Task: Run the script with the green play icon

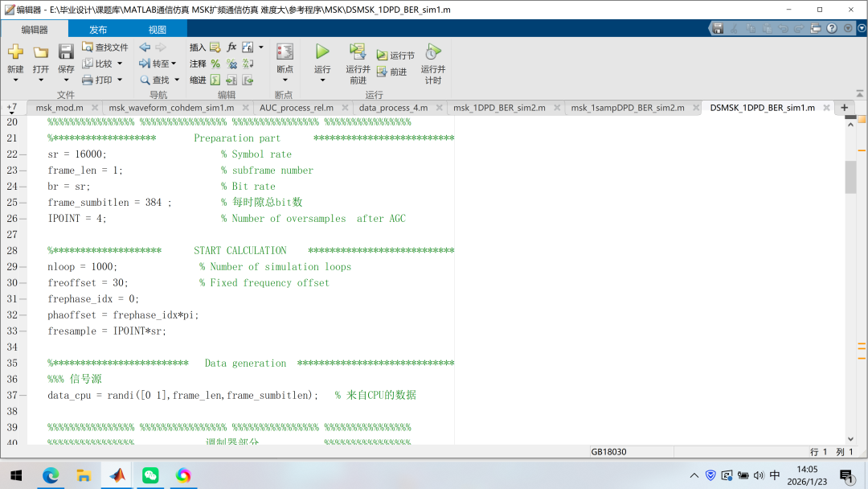Action: (x=322, y=51)
